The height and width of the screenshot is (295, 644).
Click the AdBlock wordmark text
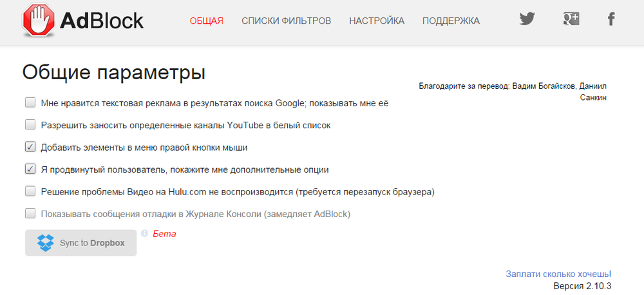(102, 21)
